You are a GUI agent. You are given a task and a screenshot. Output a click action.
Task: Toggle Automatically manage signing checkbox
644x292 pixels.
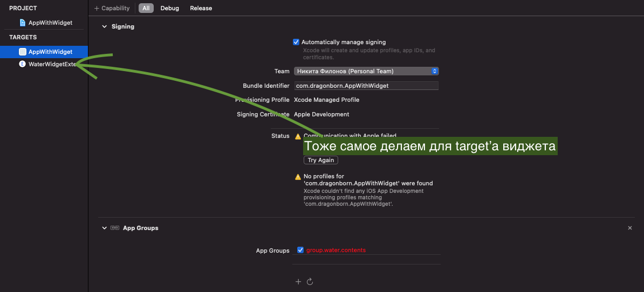296,42
